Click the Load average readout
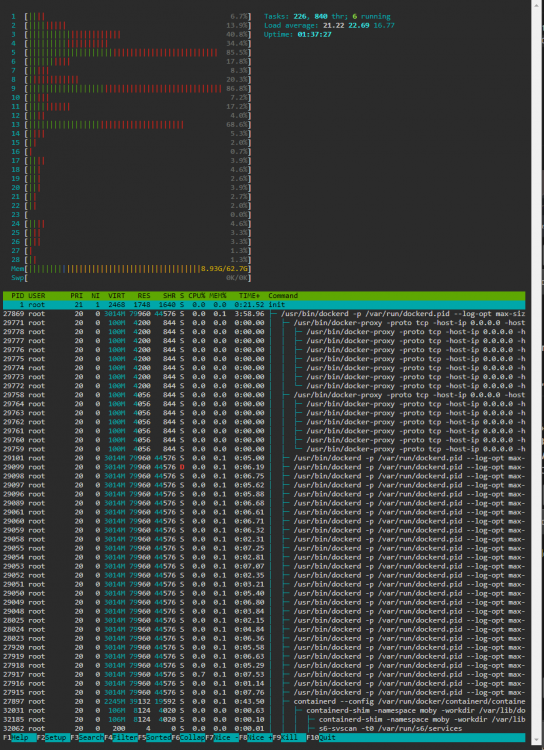Image resolution: width=544 pixels, height=750 pixels. point(329,25)
